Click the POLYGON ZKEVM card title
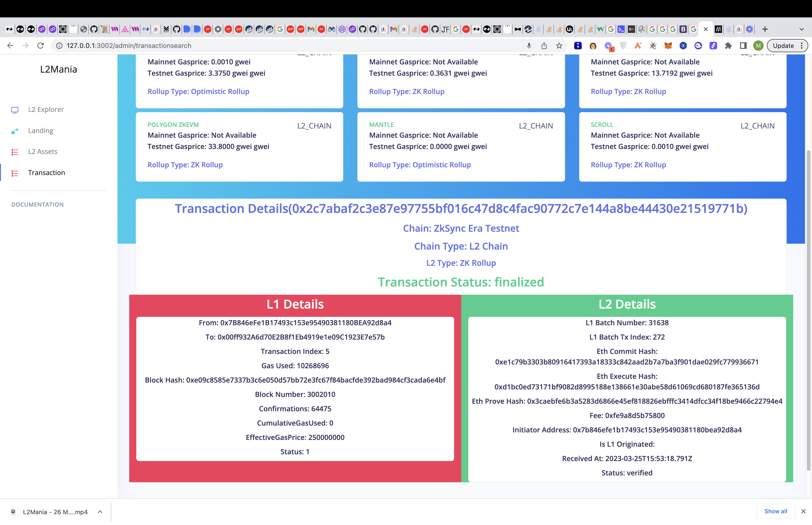Screen dimensions: 812x525 coord(173,125)
